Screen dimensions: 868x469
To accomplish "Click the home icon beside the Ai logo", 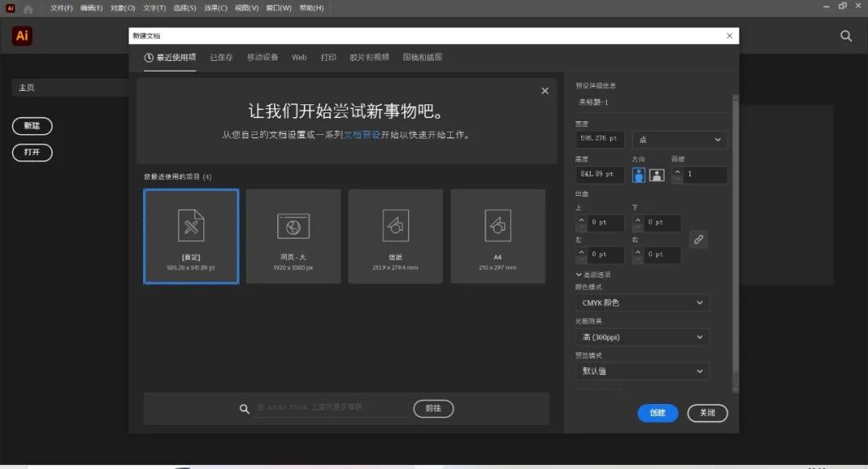I will tap(28, 8).
